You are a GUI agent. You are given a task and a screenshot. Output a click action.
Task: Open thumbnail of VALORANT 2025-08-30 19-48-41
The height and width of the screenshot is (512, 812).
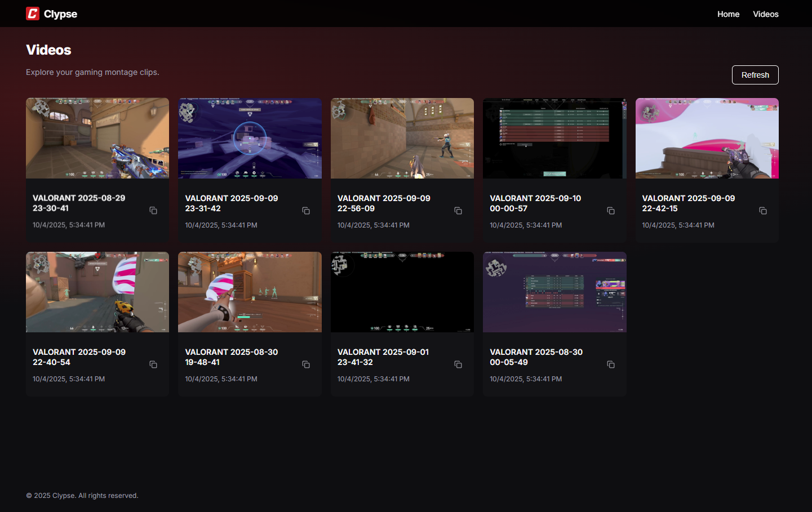click(x=250, y=292)
